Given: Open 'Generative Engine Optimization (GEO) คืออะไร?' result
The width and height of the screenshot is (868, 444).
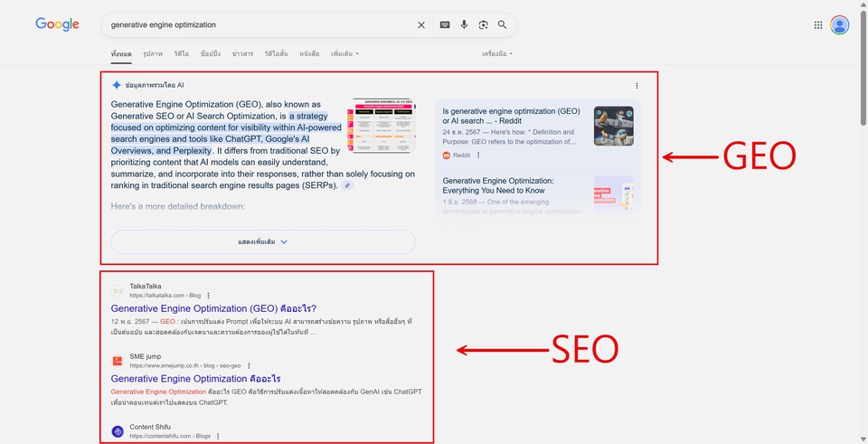Looking at the screenshot, I should tap(213, 308).
